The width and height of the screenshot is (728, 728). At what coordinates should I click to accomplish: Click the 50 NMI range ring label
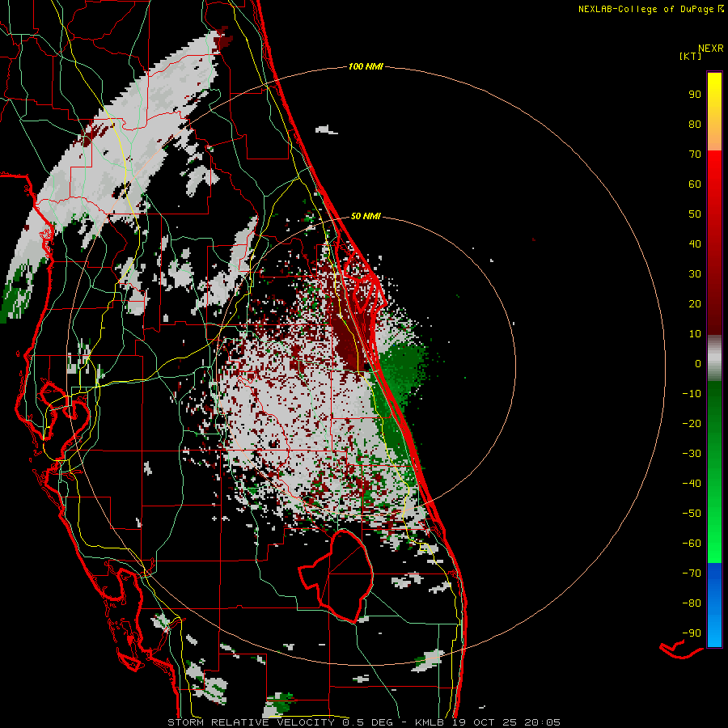[366, 216]
